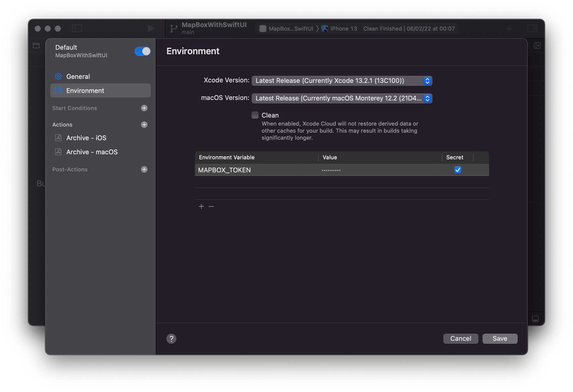Screen dimensions: 573x392
Task: Uncheck Secret for MAPBOX_TOKEN
Action: tap(458, 170)
